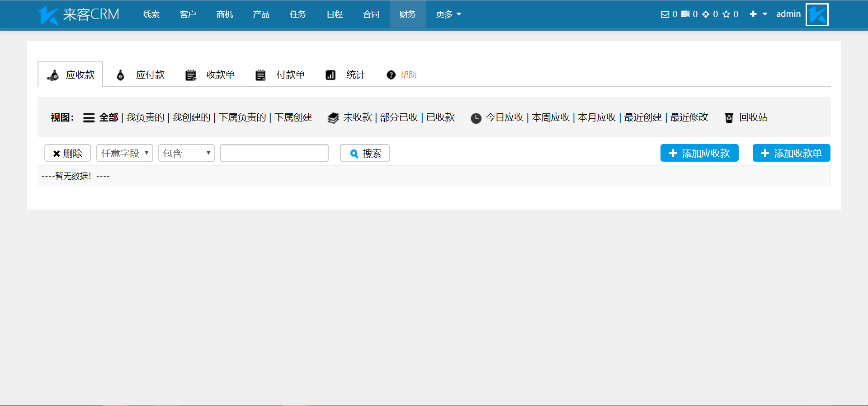Click the 添加收款单 button

pyautogui.click(x=791, y=153)
